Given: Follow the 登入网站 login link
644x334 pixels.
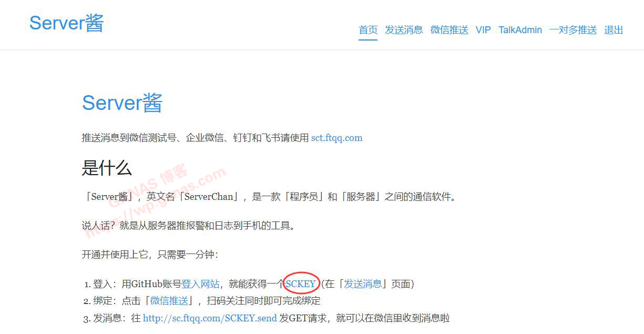Looking at the screenshot, I should tap(200, 284).
